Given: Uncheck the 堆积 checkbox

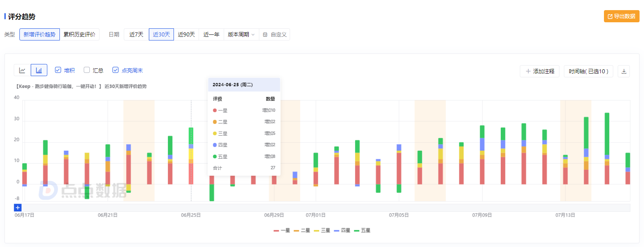Looking at the screenshot, I should coord(58,70).
